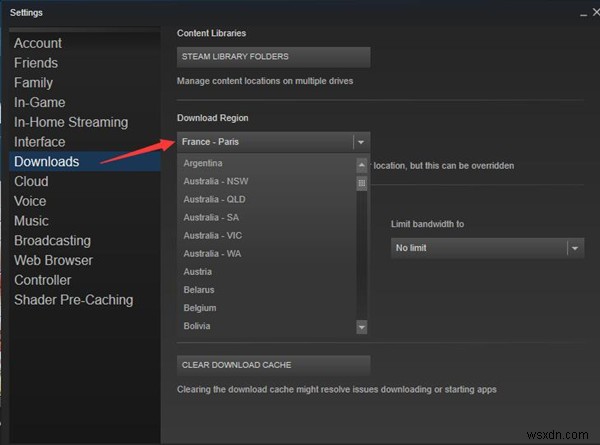Click the region list scroll-down arrow
This screenshot has height=445, width=600.
tap(362, 327)
